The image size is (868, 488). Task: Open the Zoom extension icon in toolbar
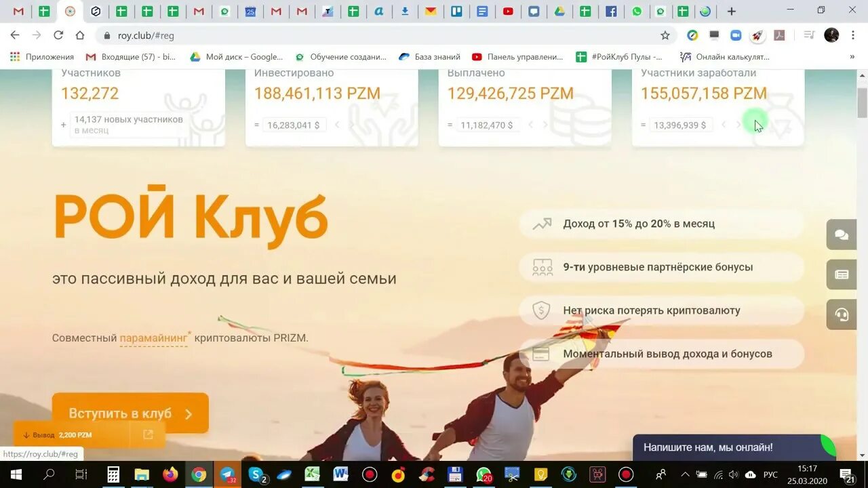tap(736, 35)
